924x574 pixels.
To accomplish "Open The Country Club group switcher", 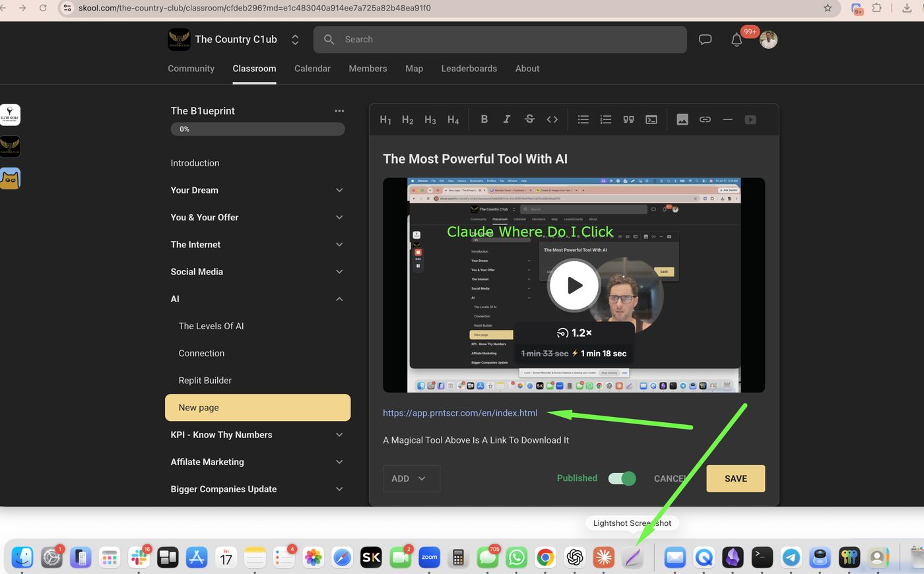I will click(295, 40).
